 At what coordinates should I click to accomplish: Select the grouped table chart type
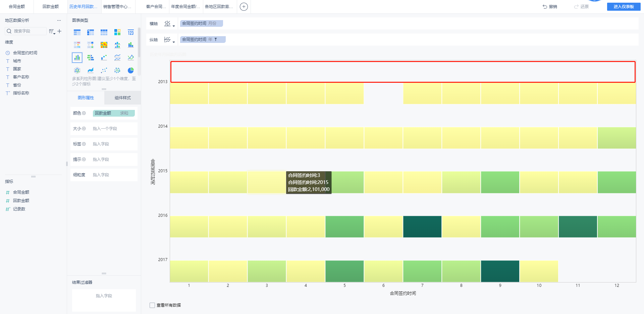click(x=77, y=33)
